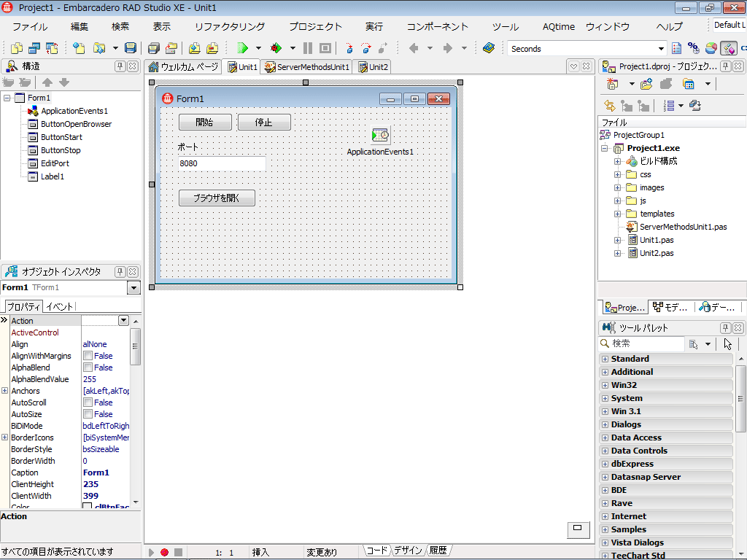Viewport: 747px width, 560px height.
Task: Click the Trace Into step icon
Action: 349,48
